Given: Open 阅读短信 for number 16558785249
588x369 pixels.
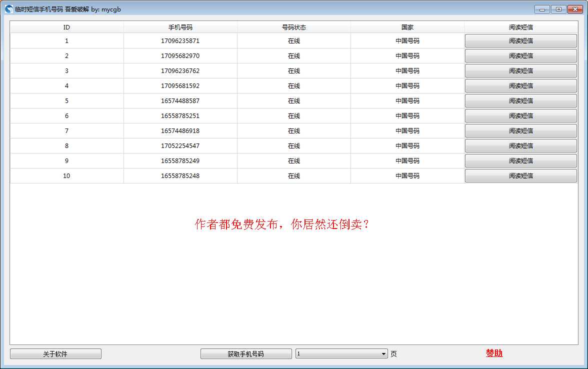Looking at the screenshot, I should pos(521,161).
